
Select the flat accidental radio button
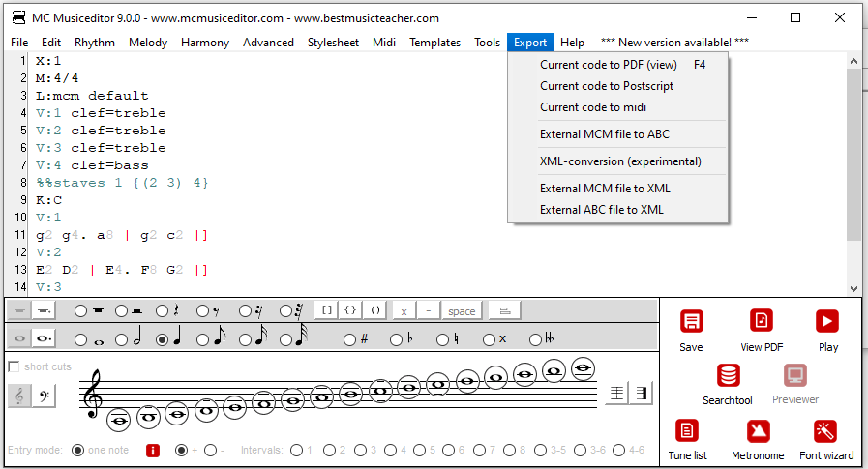[x=396, y=339]
